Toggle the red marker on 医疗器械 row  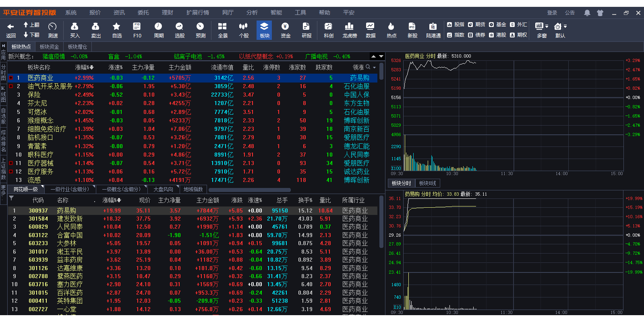11,163
